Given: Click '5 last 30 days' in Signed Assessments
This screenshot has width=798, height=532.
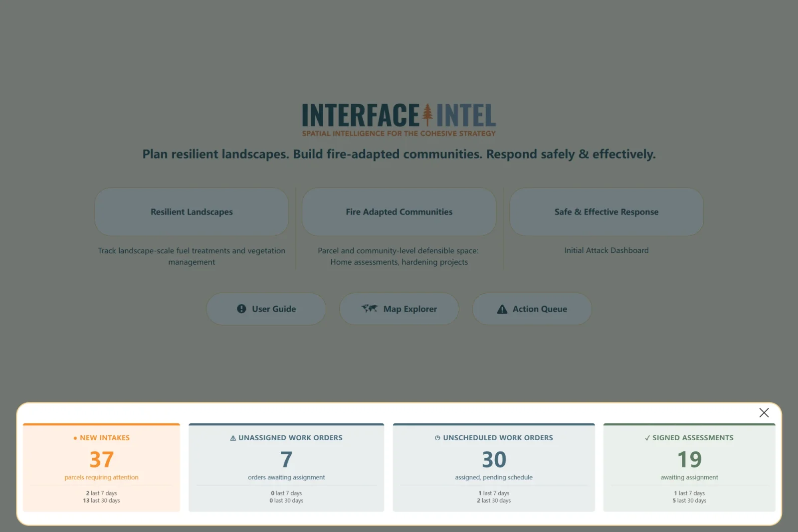Looking at the screenshot, I should 689,501.
